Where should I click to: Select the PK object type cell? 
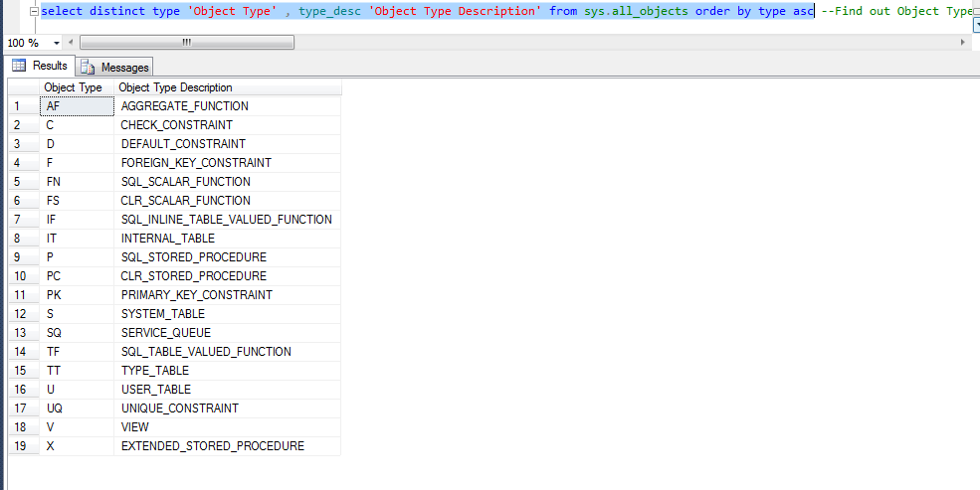click(77, 294)
